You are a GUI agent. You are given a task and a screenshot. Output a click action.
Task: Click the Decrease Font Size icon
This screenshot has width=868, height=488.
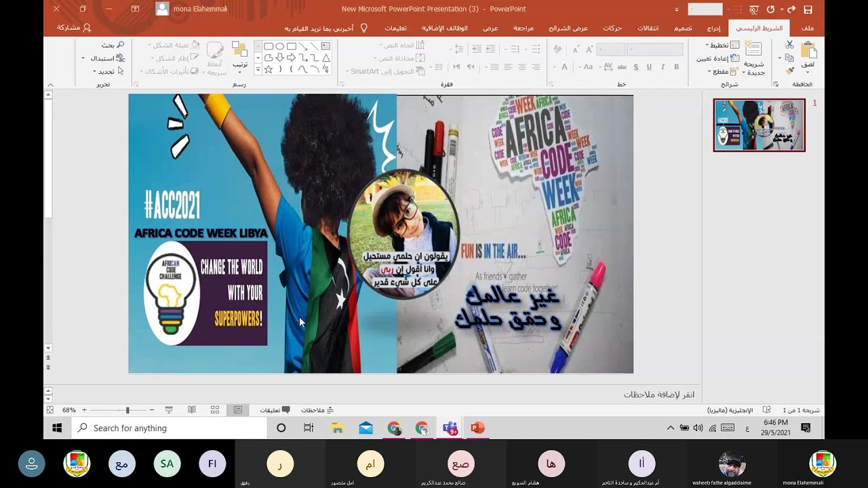coord(576,49)
